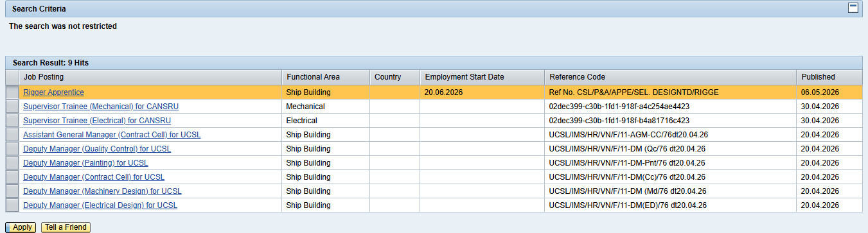Click the Country column header
This screenshot has height=233, width=868.
(x=394, y=77)
